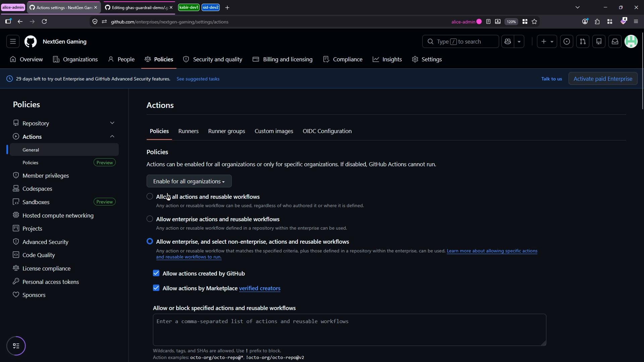Select Allow enterprise and select non-enterprise radio
Image resolution: width=644 pixels, height=362 pixels.
(x=150, y=241)
